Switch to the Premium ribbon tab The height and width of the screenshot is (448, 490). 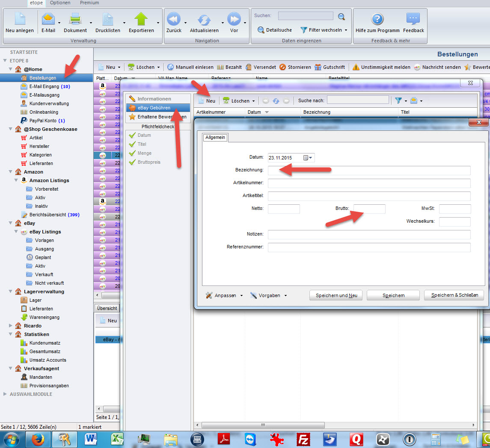89,3
